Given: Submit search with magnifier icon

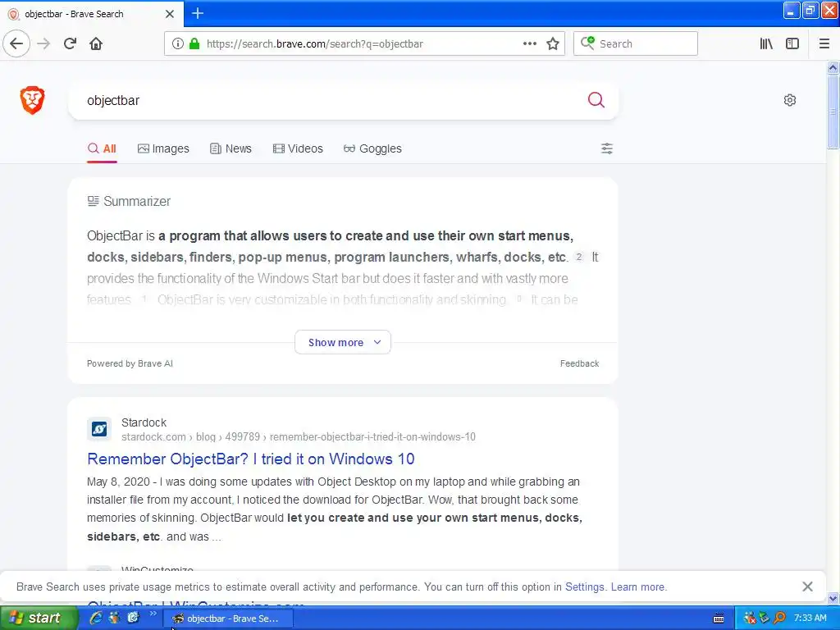Looking at the screenshot, I should 596,99.
